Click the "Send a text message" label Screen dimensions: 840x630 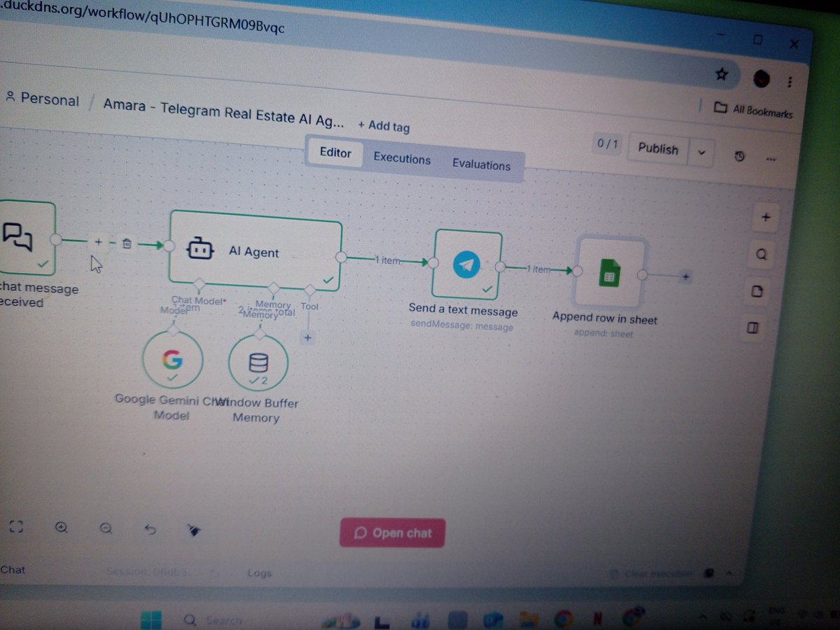tap(463, 311)
